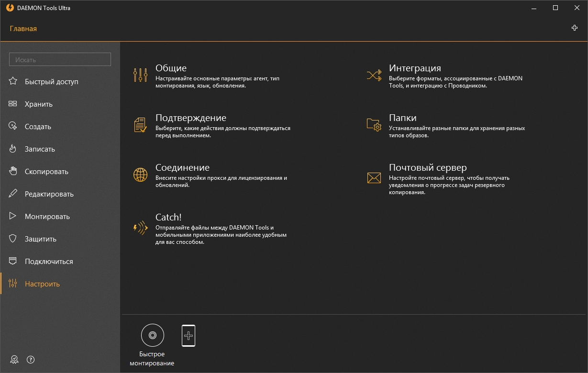Click the Быстрое монтирование disc icon
The image size is (588, 373).
pyautogui.click(x=152, y=335)
